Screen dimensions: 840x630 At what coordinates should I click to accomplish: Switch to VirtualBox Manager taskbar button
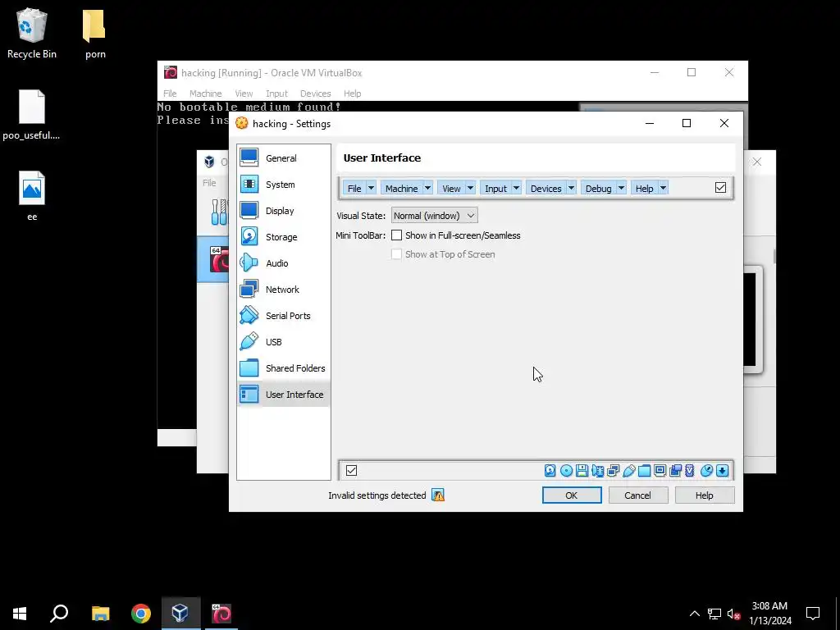tap(180, 614)
